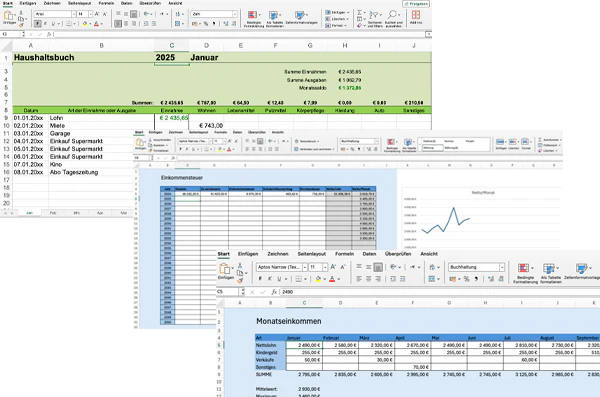Screen dimensions: 600x397
Task: Open Seitenlayout tab in Haushaltsbuch window
Action: coord(80,3)
